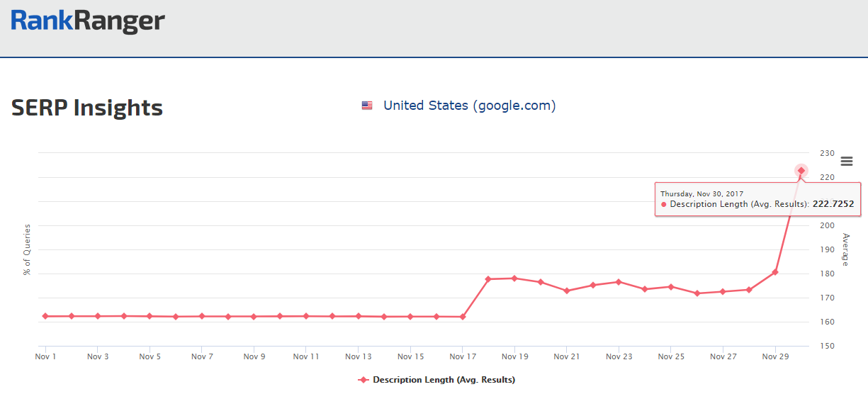Viewport: 868px width, 394px height.
Task: Click the Nov 17 data point
Action: [463, 317]
